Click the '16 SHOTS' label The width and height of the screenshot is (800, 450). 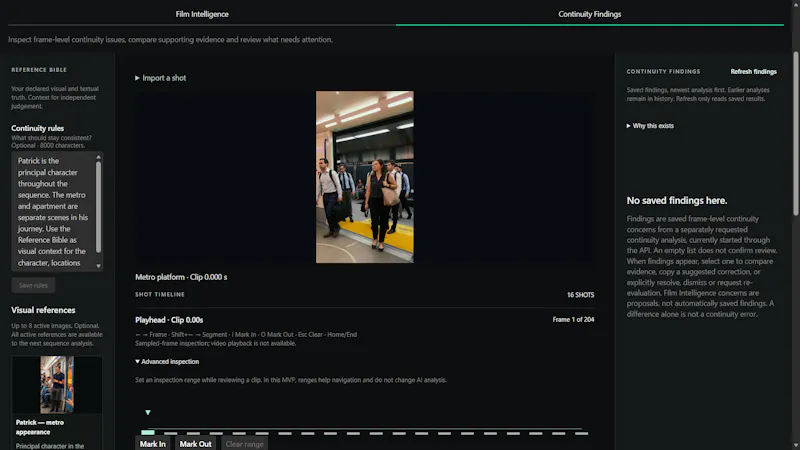pyautogui.click(x=581, y=295)
